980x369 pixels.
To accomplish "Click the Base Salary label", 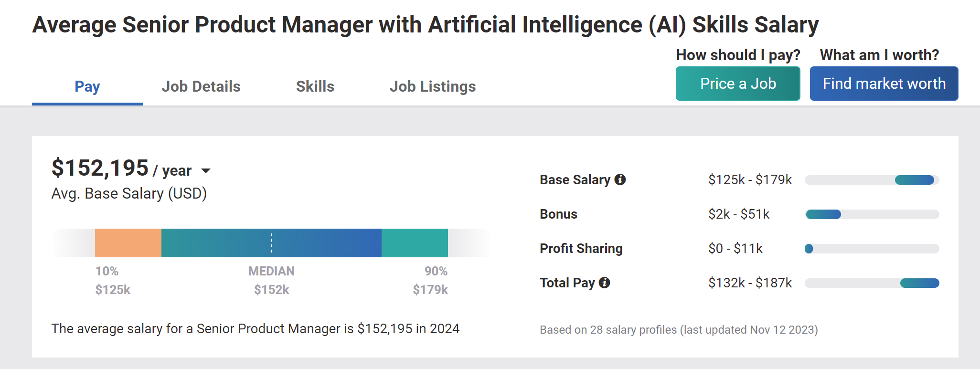I will click(x=575, y=180).
